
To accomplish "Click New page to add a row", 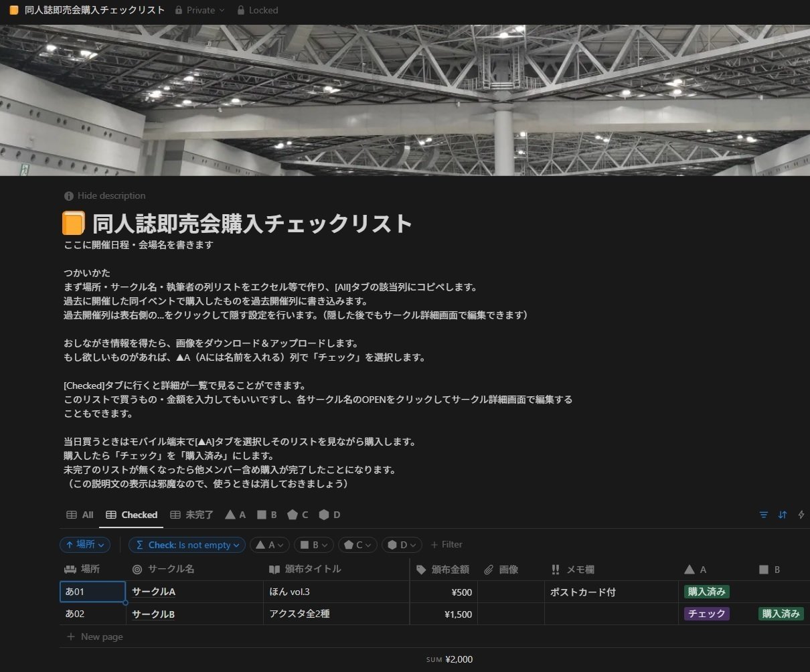I will (x=94, y=637).
